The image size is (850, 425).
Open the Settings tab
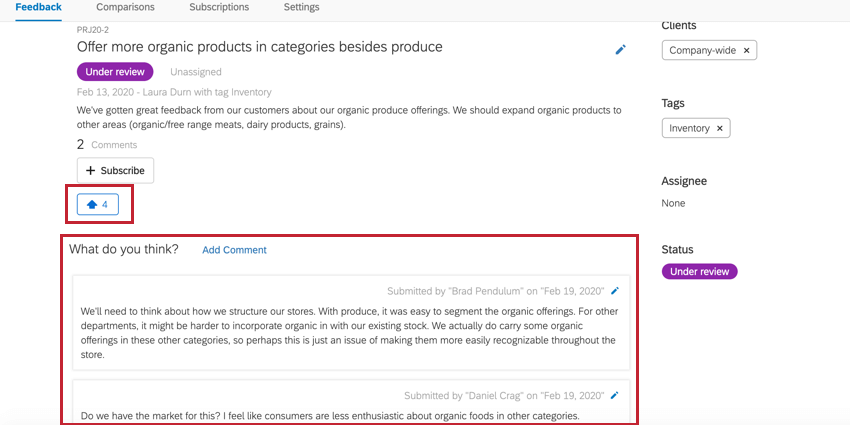pyautogui.click(x=301, y=7)
